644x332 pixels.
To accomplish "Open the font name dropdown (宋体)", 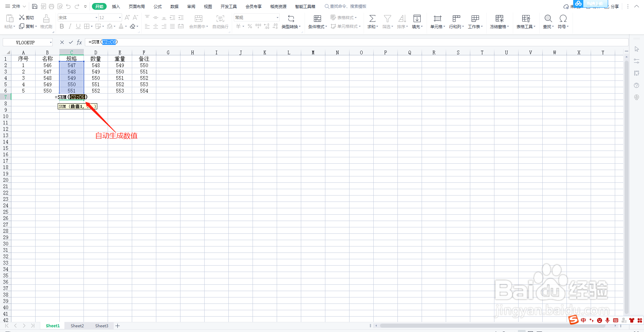I will pos(96,17).
